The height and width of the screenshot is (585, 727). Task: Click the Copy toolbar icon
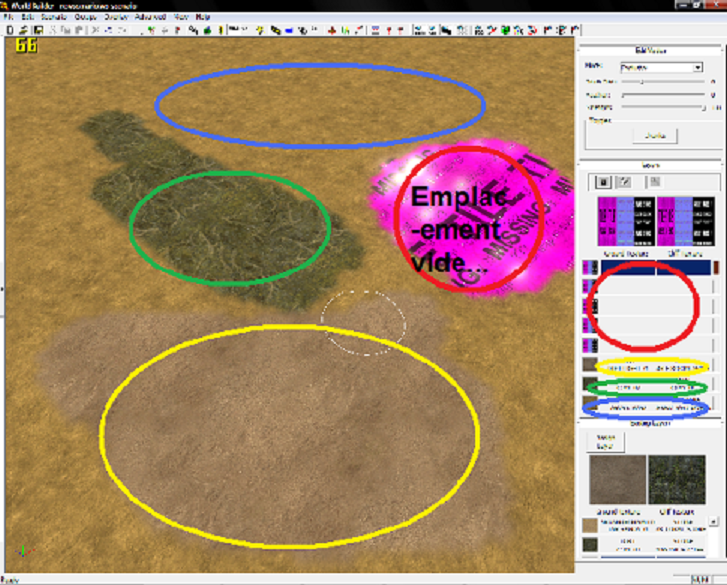click(66, 30)
